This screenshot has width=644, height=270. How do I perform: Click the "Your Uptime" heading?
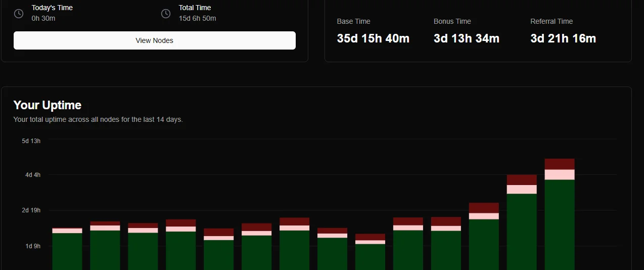[x=47, y=105]
